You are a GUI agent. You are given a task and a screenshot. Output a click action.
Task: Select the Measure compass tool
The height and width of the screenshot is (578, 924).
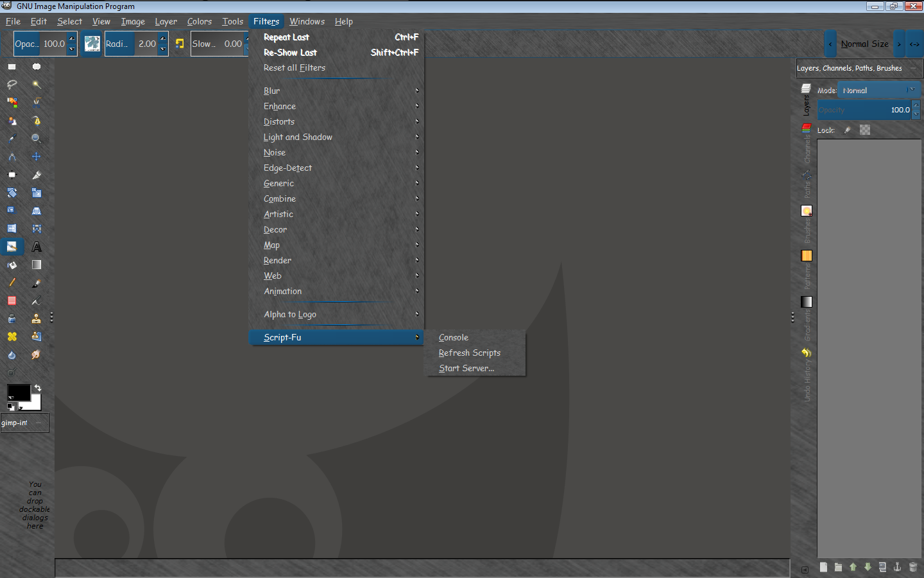pyautogui.click(x=12, y=157)
